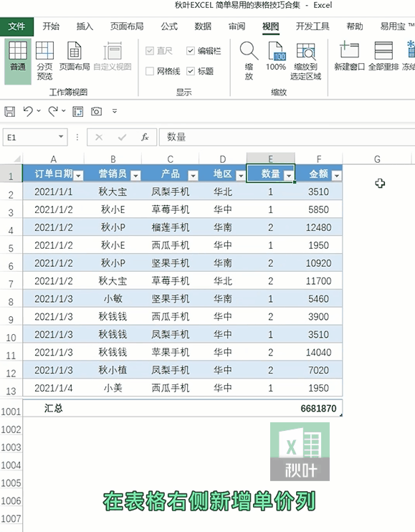Open Insert Function fx dialog

(x=145, y=137)
